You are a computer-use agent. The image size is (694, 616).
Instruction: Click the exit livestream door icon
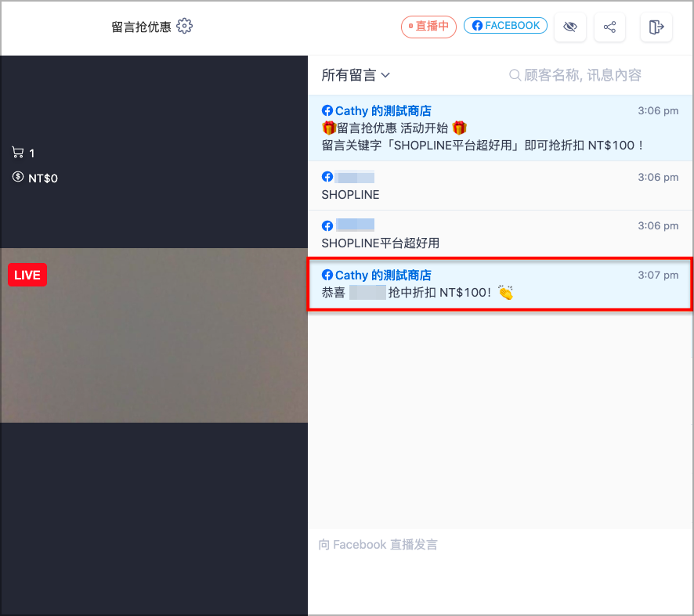pyautogui.click(x=656, y=27)
